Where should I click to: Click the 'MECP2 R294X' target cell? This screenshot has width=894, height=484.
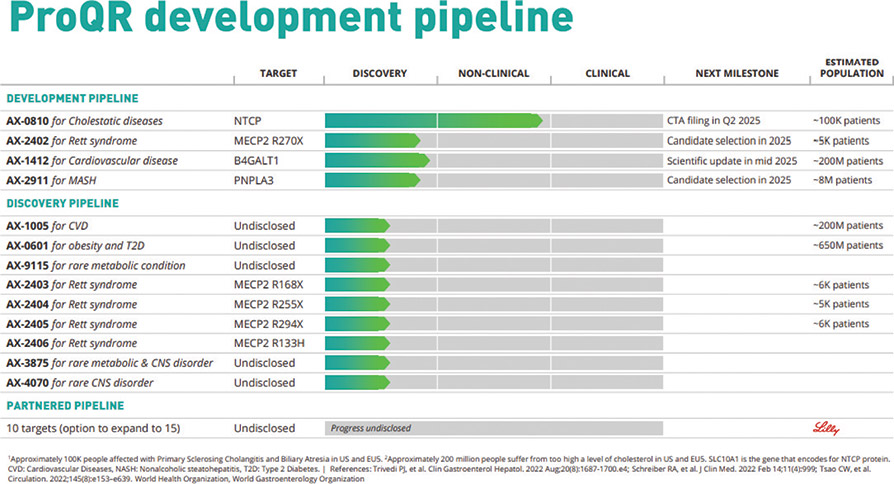coord(269,324)
